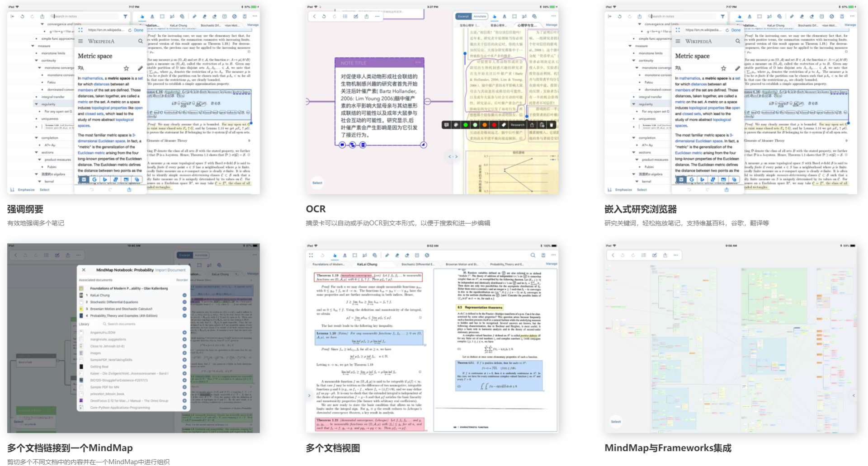This screenshot has width=868, height=466.
Task: Click the 嵌入式研究浏览器 heading
Action: (x=641, y=209)
